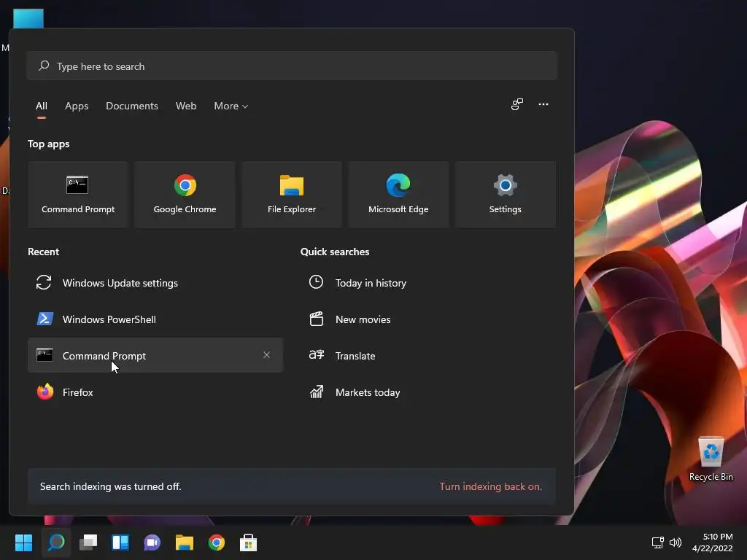This screenshot has width=747, height=560.
Task: Switch to the All tab
Action: [42, 106]
